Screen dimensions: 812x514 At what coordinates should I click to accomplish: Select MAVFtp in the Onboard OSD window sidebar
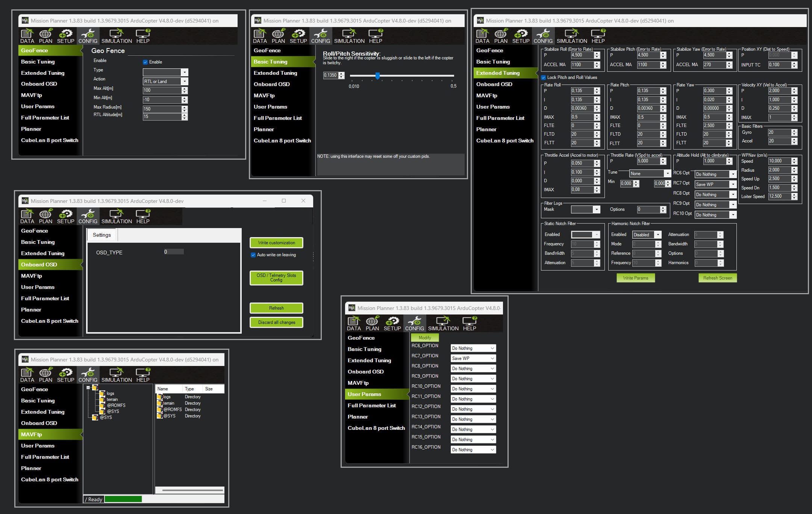pos(50,276)
